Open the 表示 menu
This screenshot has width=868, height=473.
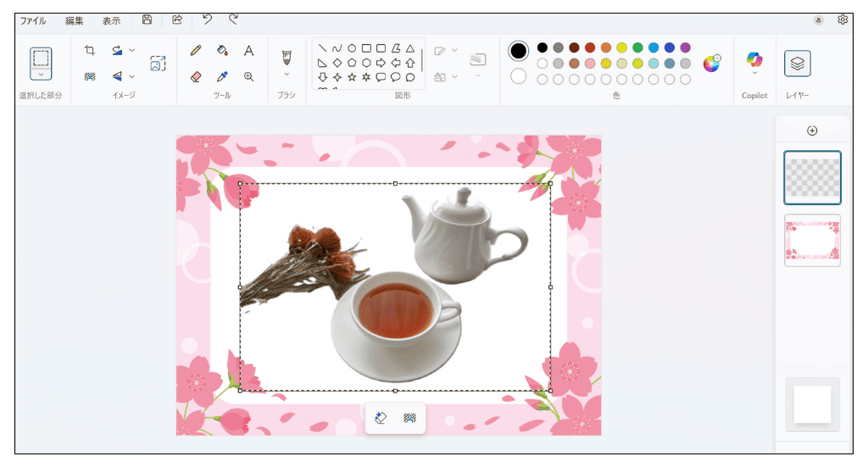(x=111, y=21)
